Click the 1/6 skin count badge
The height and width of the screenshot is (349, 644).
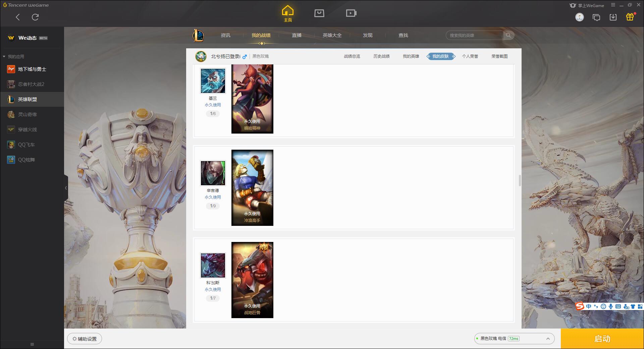click(213, 114)
